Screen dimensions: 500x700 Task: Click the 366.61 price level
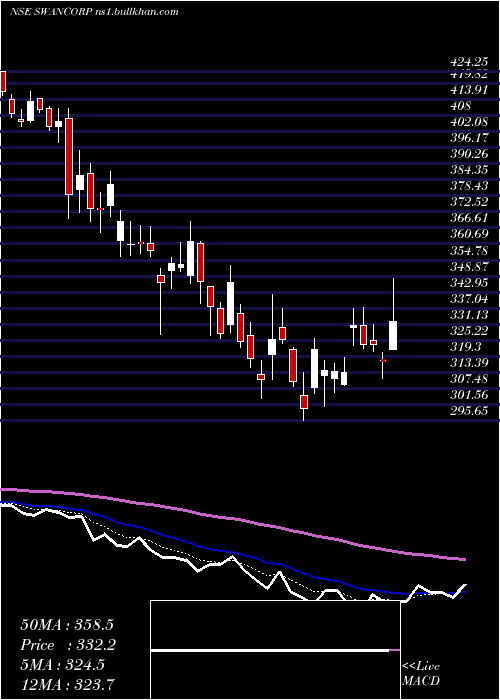pyautogui.click(x=468, y=218)
